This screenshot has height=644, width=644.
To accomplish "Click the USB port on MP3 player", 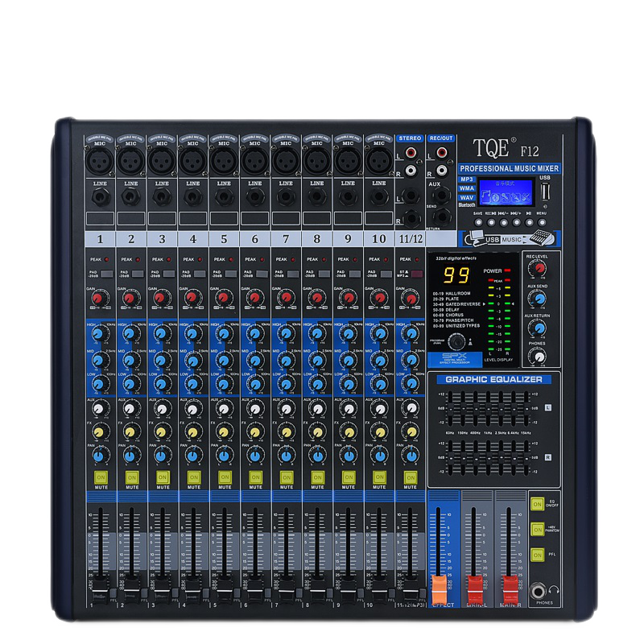I will 545,192.
